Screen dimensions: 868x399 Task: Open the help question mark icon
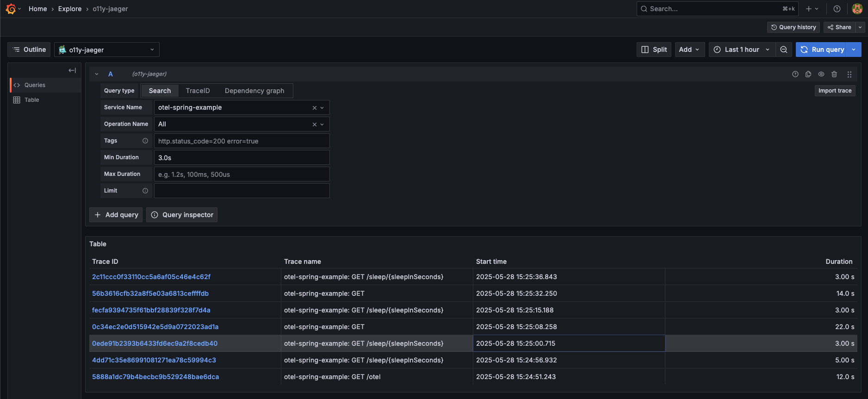tap(837, 9)
